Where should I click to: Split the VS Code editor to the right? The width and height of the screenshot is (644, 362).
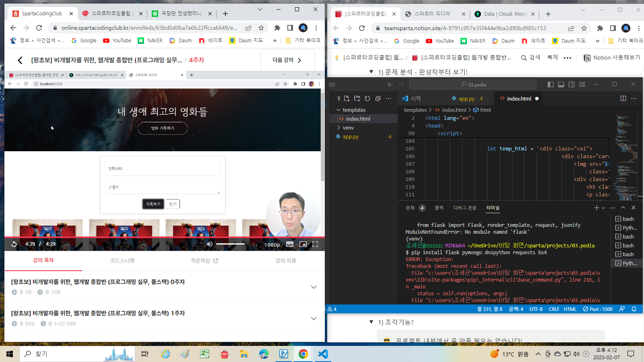pyautogui.click(x=623, y=99)
